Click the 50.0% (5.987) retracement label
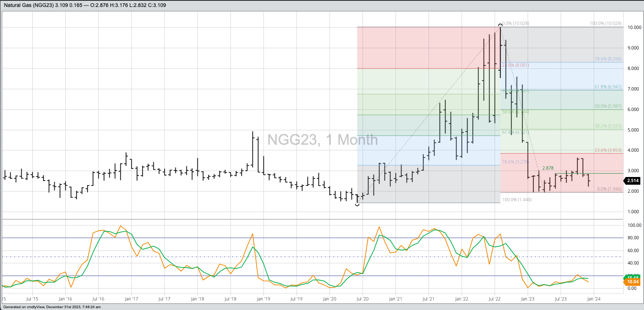644x310 pixels. pos(608,107)
